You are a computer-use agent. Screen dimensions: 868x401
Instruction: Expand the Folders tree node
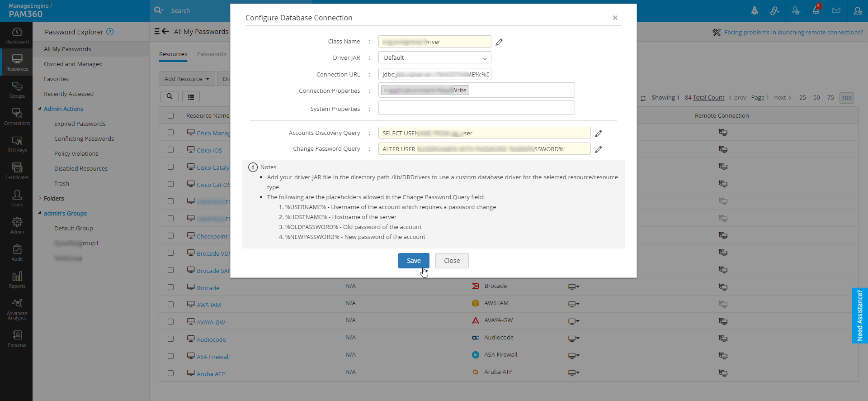tap(40, 198)
